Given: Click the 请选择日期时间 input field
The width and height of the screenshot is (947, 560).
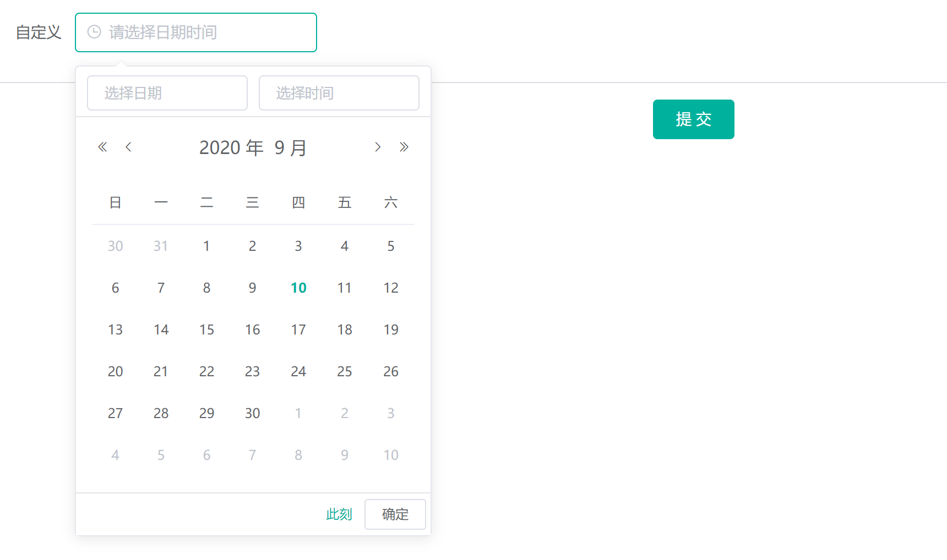Looking at the screenshot, I should click(204, 32).
